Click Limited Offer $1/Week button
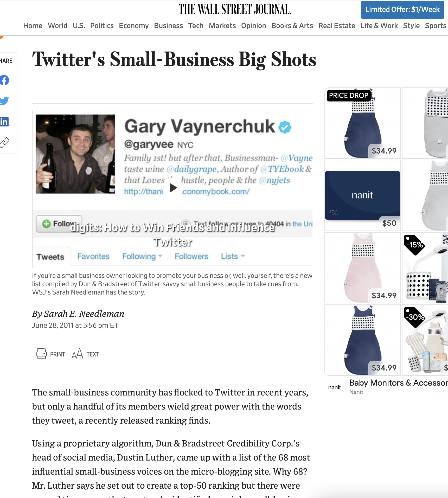The width and height of the screenshot is (448, 498). (402, 10)
